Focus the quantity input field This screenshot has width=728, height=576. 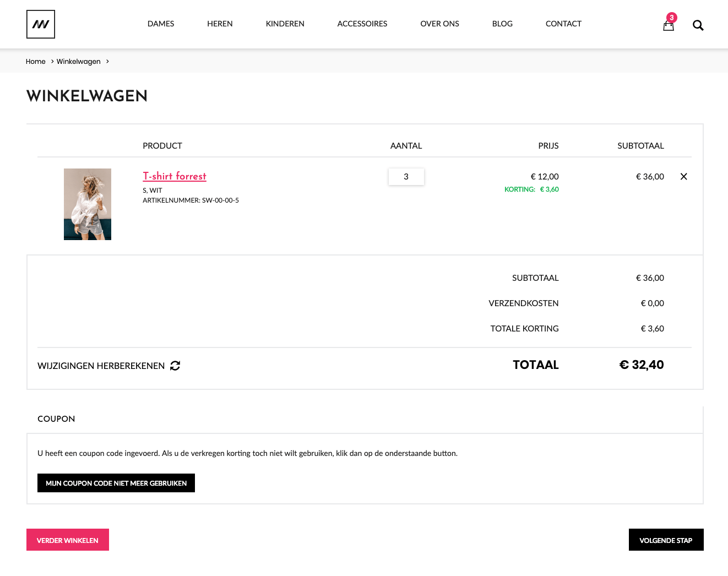(406, 177)
